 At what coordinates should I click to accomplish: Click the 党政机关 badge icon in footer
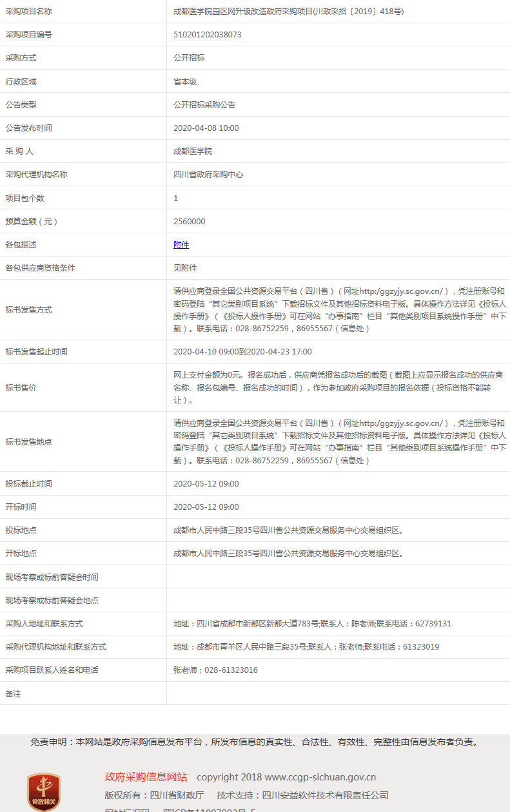(x=44, y=793)
